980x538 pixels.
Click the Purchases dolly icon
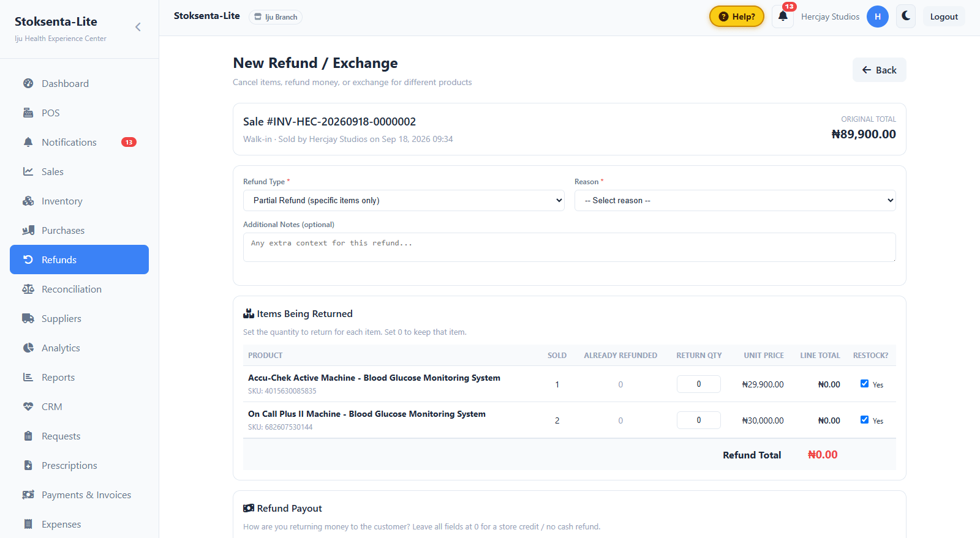tap(28, 230)
